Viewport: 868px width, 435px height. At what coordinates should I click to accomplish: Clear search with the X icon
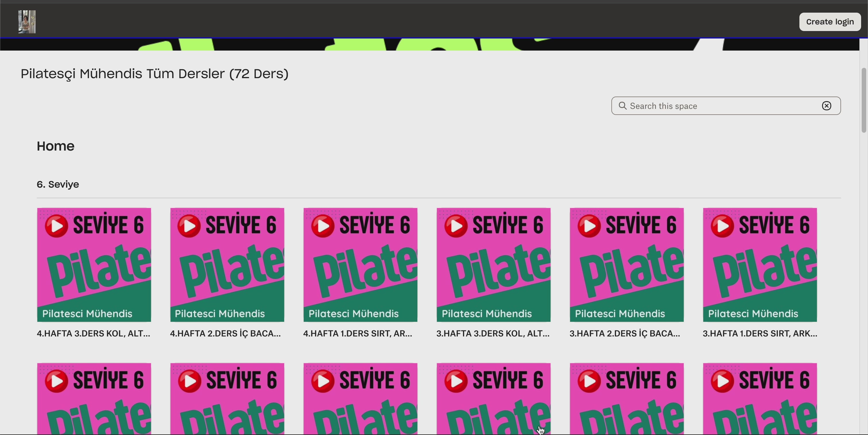coord(826,106)
